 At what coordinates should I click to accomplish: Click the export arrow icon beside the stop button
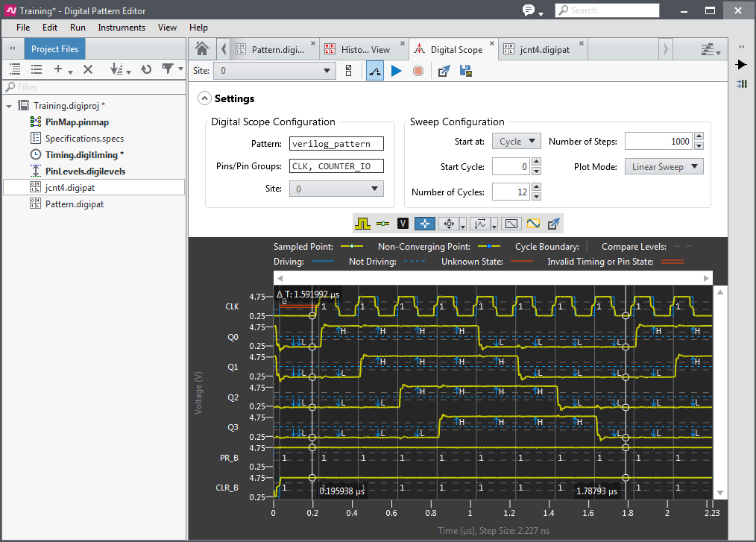444,71
